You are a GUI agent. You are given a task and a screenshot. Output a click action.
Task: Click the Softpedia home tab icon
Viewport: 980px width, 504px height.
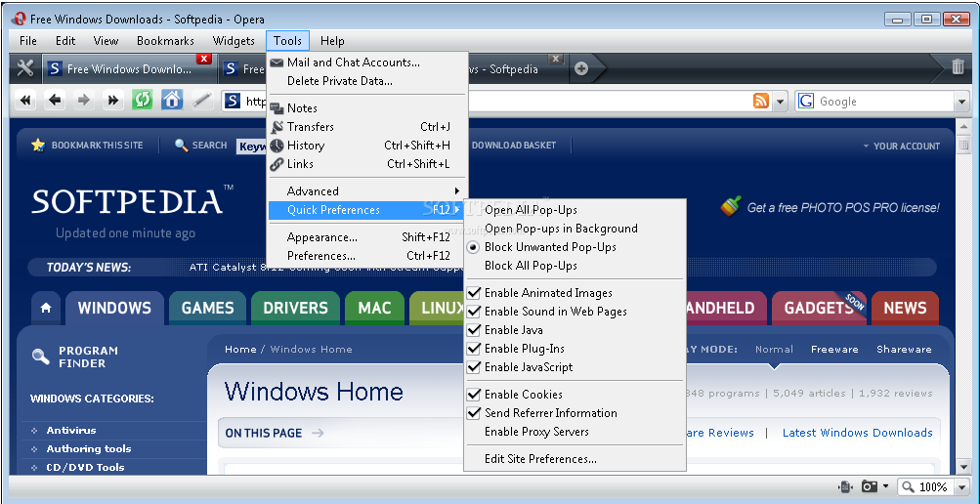click(46, 308)
